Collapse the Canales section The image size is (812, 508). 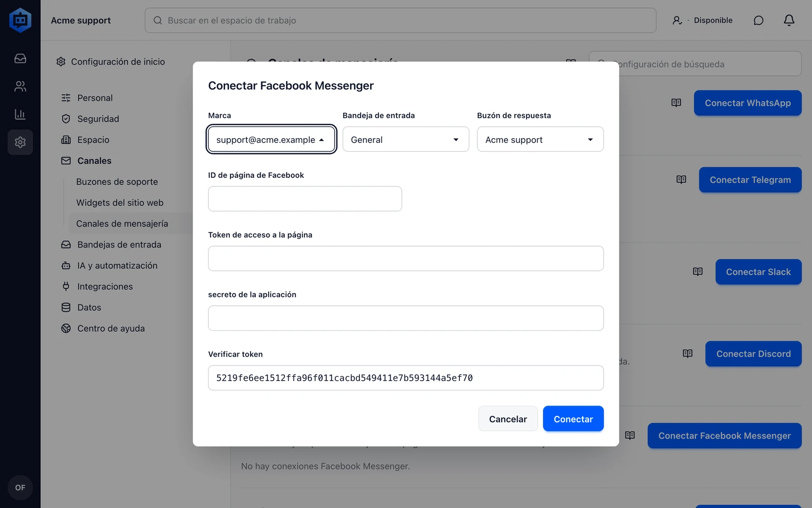point(94,161)
